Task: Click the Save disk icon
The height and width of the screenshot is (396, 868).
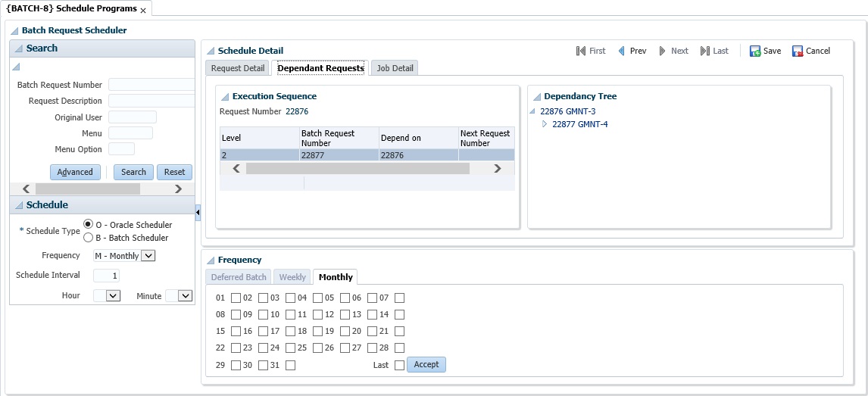Action: click(x=755, y=51)
